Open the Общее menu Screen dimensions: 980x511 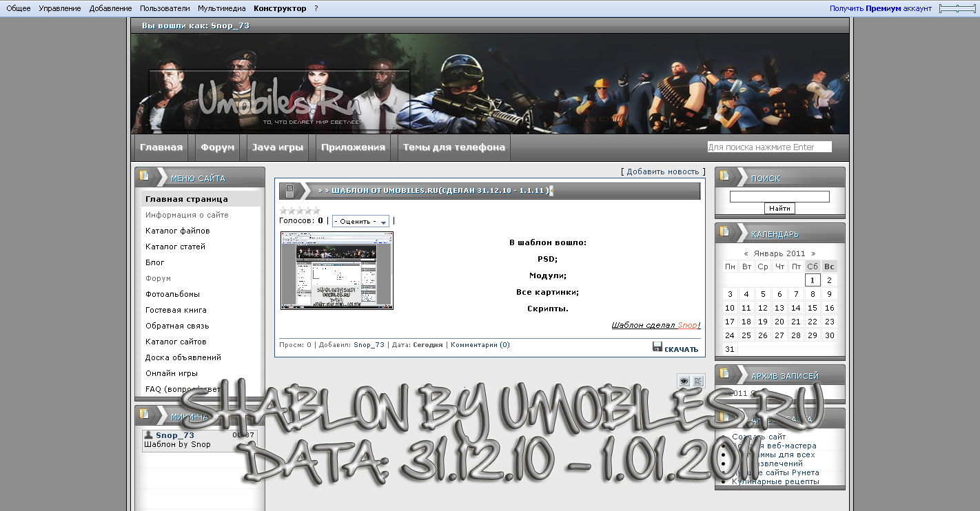tap(19, 8)
